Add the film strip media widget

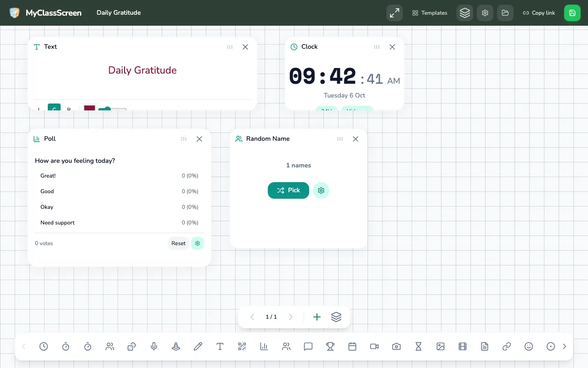point(463,346)
